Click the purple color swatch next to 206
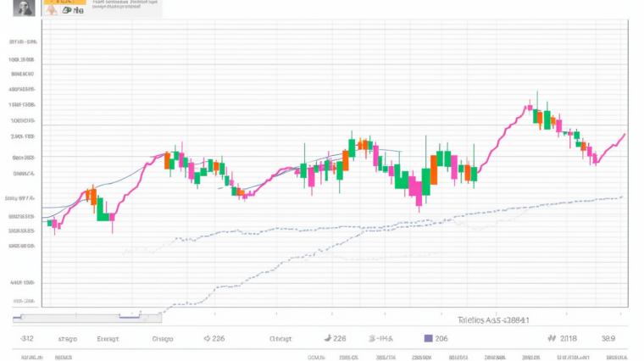This screenshot has width=644, height=361. click(428, 338)
